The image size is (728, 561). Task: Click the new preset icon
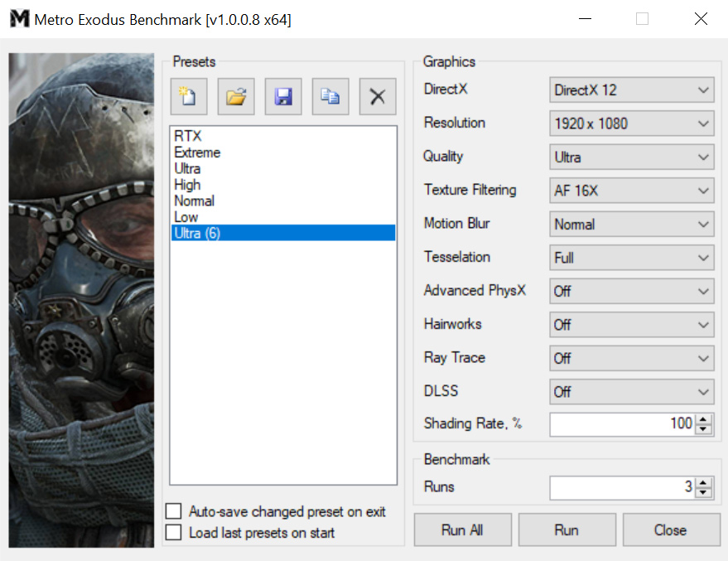click(x=188, y=96)
